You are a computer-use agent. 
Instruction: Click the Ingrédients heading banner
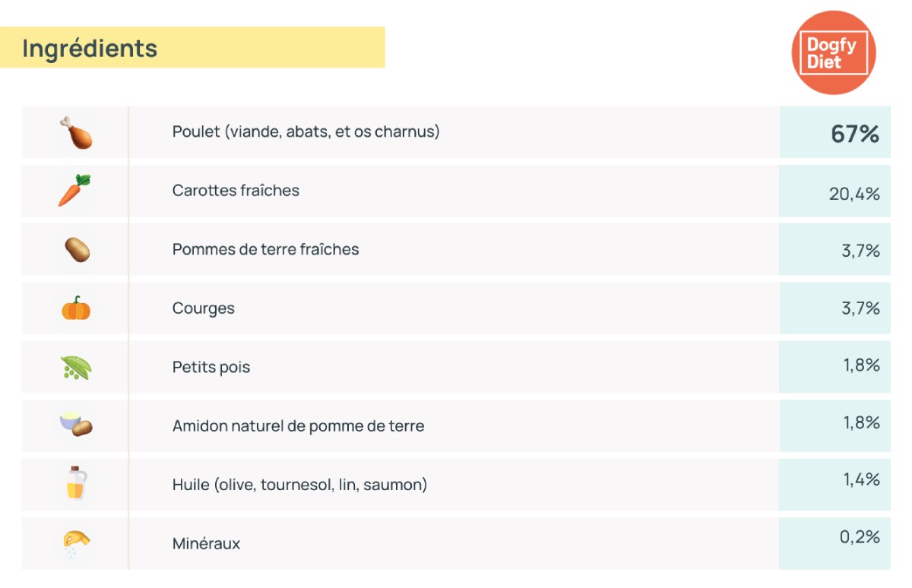click(192, 47)
